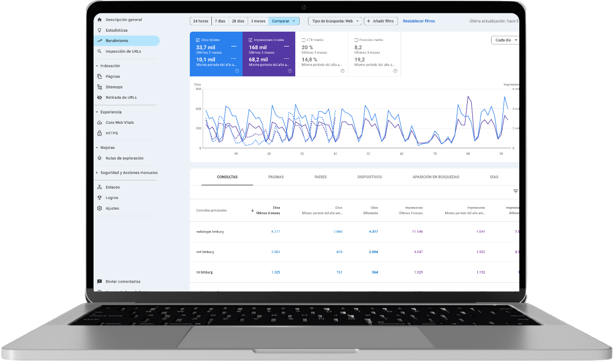Open Inspección de URLs magnifier icon
This screenshot has height=364, width=615.
[x=99, y=52]
